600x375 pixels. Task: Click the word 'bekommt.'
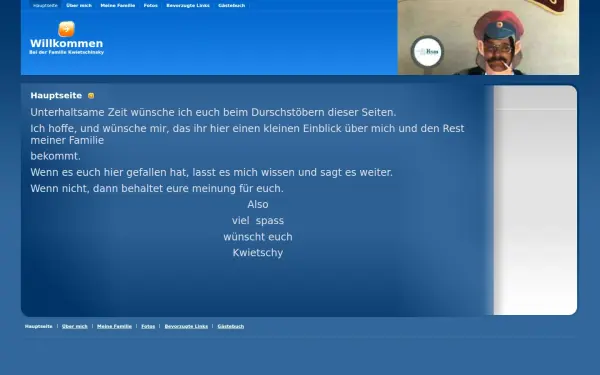tap(55, 157)
